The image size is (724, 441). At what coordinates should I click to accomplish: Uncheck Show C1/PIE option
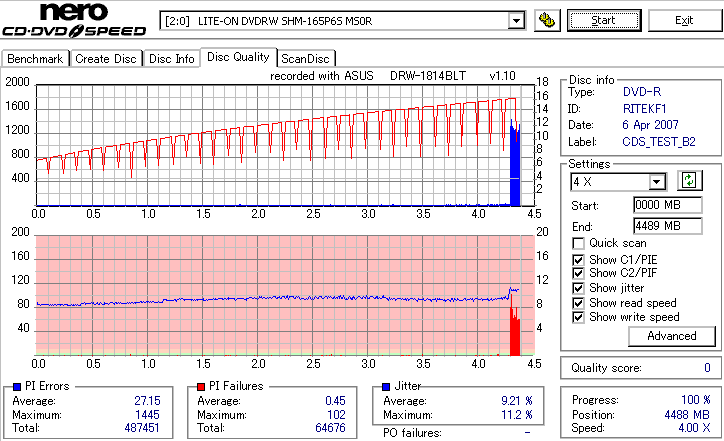pos(578,260)
